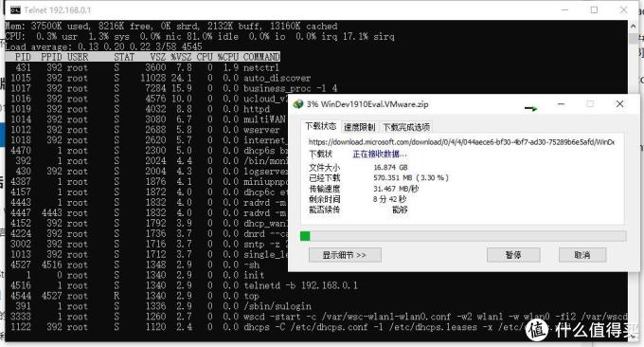
Task: Minimize the Telnet window
Action: 564,9
